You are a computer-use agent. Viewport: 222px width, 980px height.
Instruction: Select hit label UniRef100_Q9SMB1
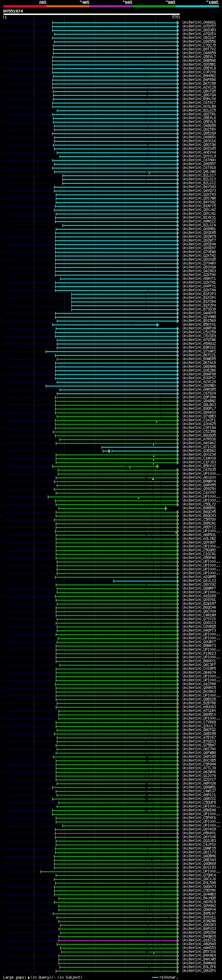pyautogui.click(x=199, y=64)
